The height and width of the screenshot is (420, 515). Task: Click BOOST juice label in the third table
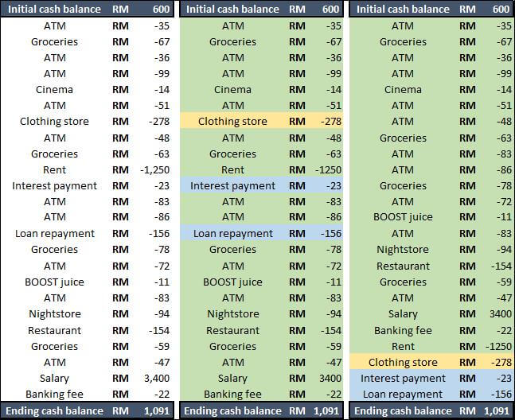point(403,217)
